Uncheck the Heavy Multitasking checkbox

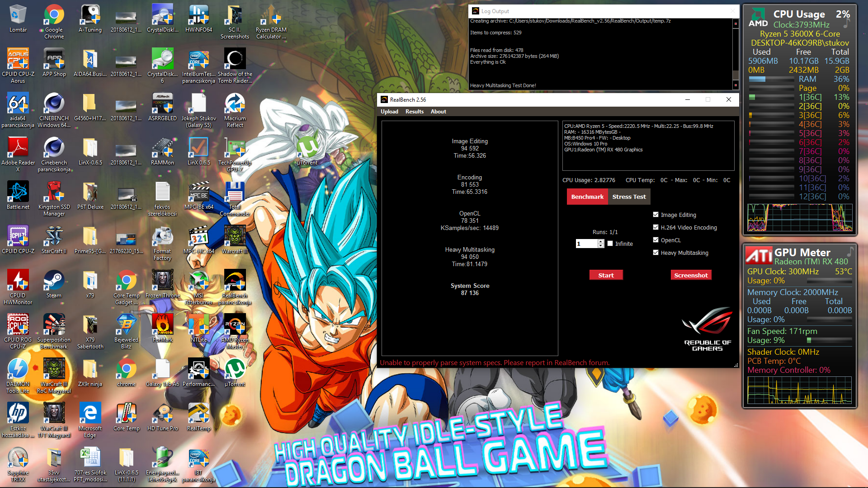click(656, 253)
